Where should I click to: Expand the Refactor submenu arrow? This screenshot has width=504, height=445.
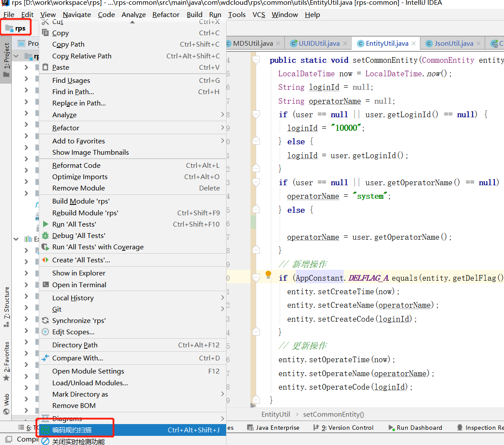coord(222,128)
